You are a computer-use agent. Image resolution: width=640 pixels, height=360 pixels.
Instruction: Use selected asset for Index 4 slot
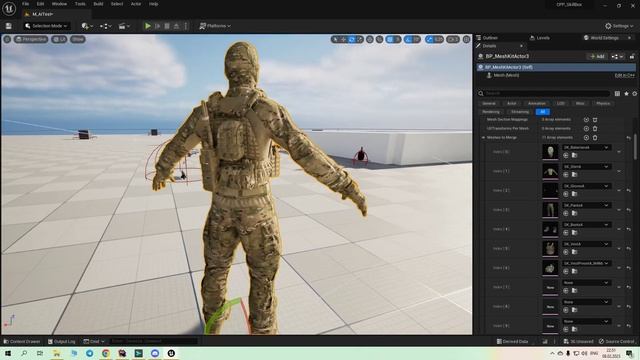[566, 233]
